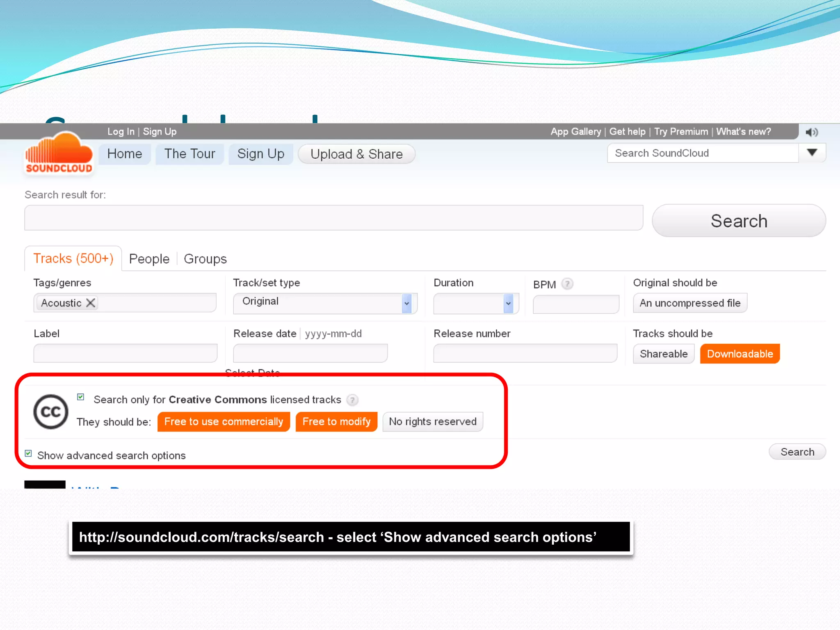Open the Log In link
The width and height of the screenshot is (840, 630).
click(121, 132)
